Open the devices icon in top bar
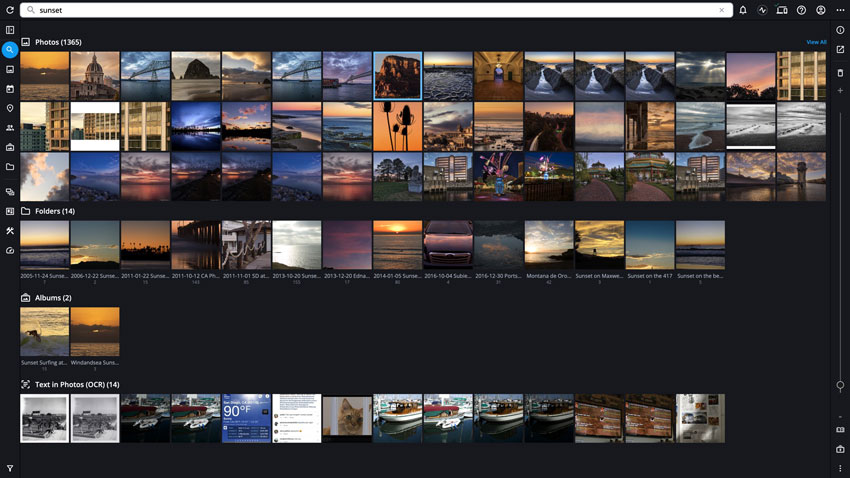This screenshot has height=478, width=850. [x=782, y=10]
